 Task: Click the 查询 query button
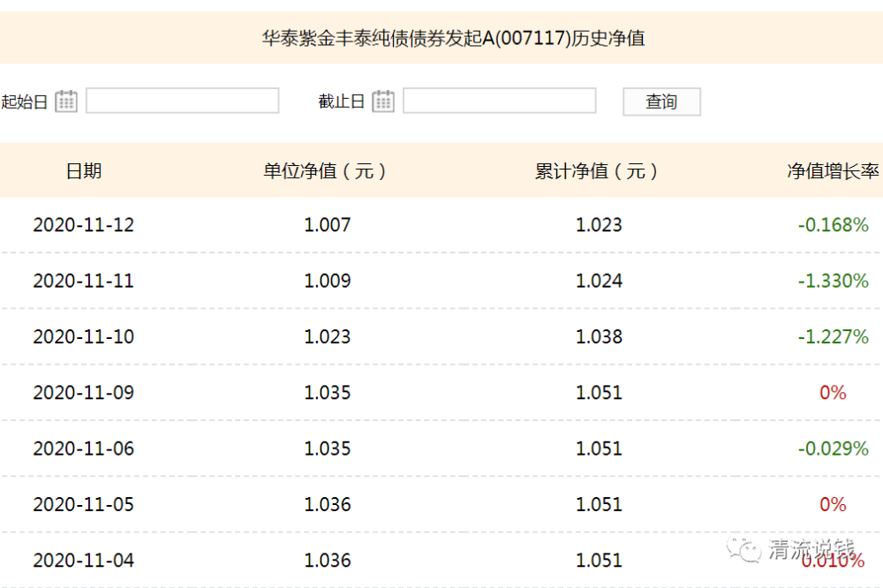click(x=661, y=102)
